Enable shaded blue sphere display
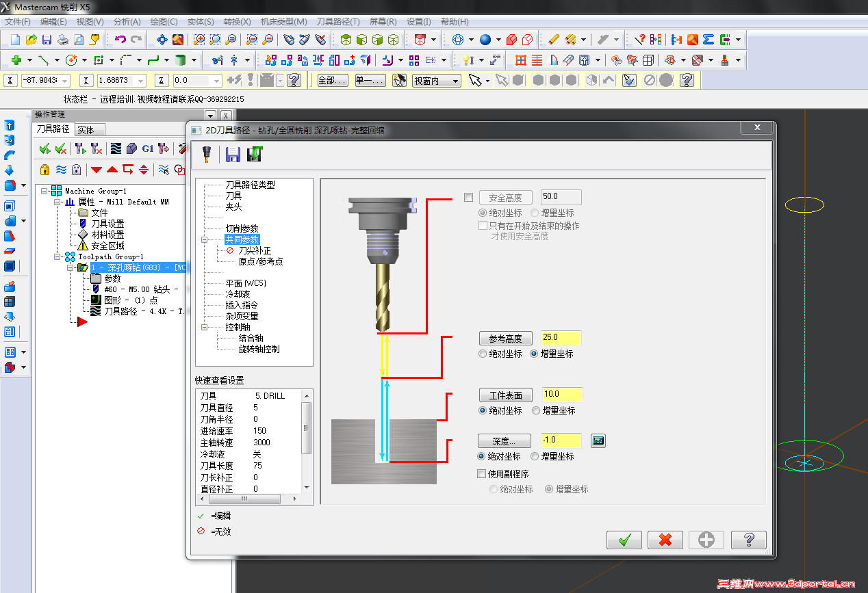Image resolution: width=868 pixels, height=593 pixels. (485, 40)
